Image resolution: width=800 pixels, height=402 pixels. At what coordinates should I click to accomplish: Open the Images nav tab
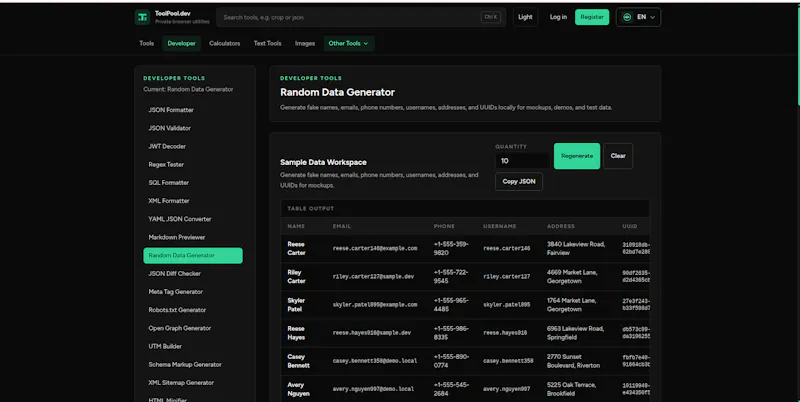305,43
